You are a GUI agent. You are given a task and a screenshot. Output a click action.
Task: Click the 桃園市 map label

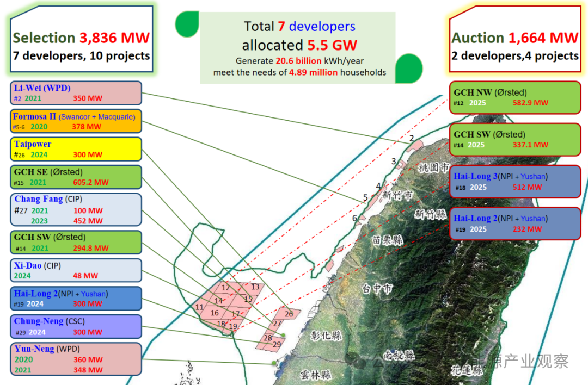434,167
